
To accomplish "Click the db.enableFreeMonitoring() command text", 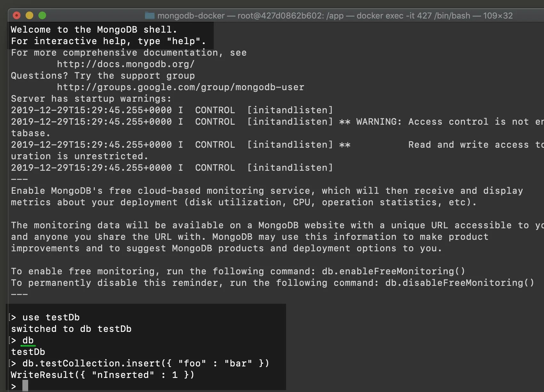I will coord(393,271).
